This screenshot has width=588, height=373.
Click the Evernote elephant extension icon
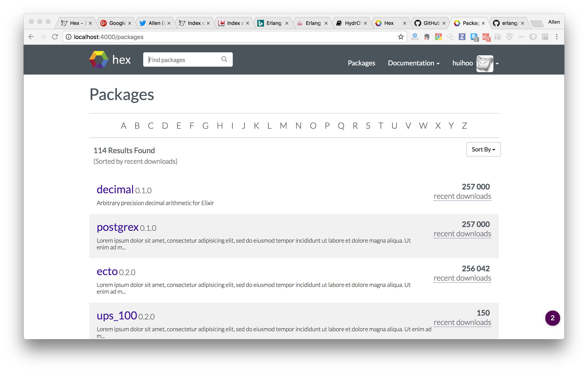pyautogui.click(x=427, y=37)
